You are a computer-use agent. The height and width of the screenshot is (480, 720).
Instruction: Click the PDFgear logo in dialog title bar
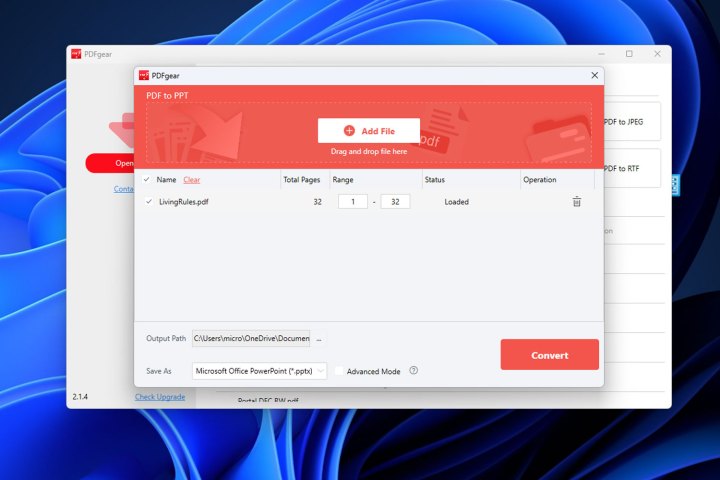click(144, 75)
